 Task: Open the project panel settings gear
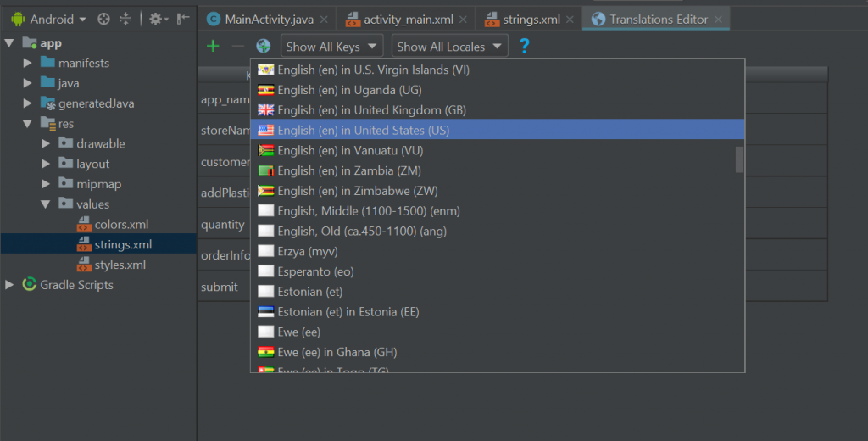tap(159, 20)
